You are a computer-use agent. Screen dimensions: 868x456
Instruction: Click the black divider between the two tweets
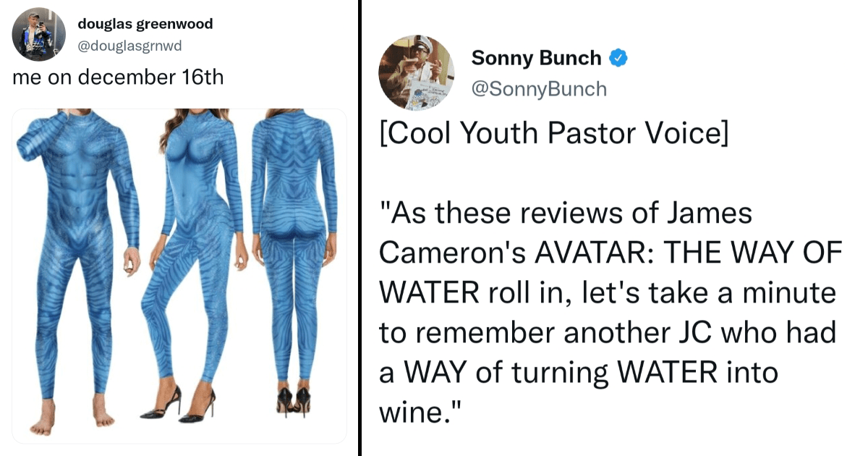[359, 228]
